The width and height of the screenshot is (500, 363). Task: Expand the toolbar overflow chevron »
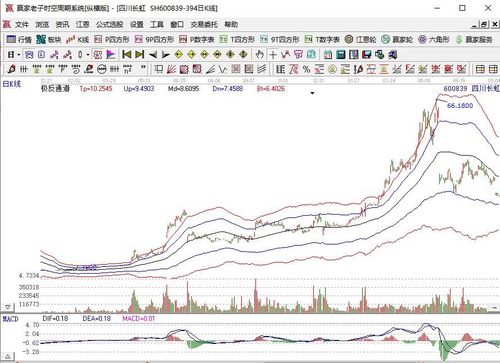coord(143,68)
